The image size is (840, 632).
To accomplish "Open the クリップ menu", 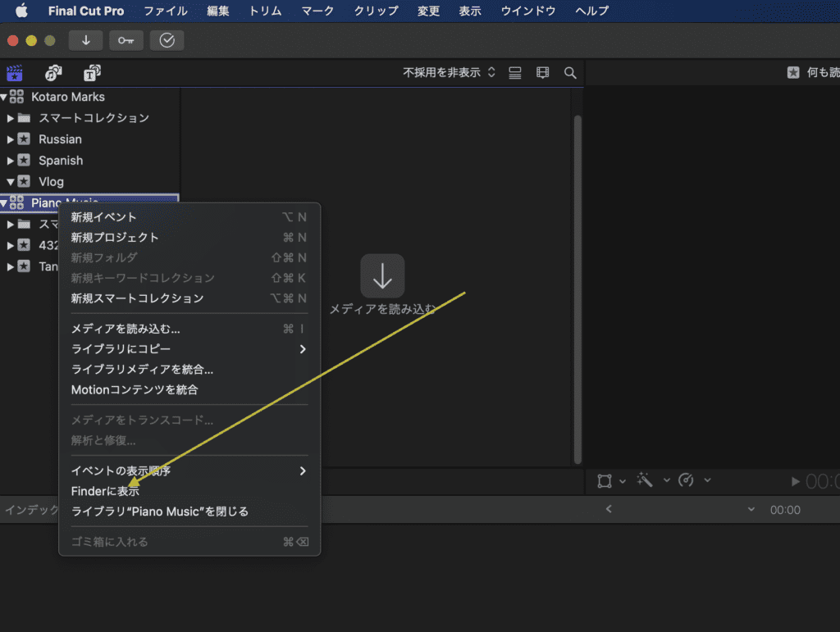I will coord(376,11).
